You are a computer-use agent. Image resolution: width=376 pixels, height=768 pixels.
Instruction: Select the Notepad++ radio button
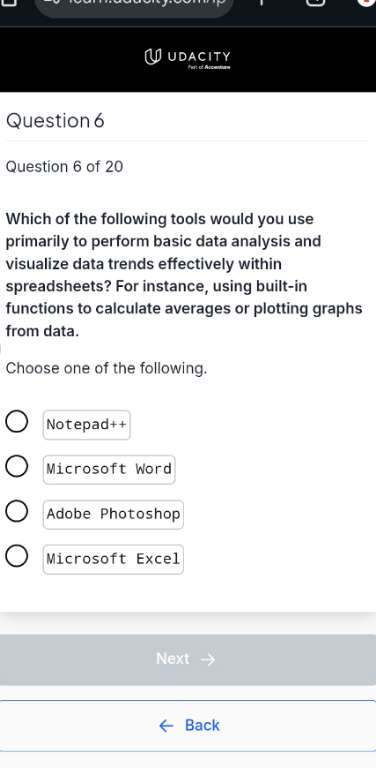click(17, 422)
